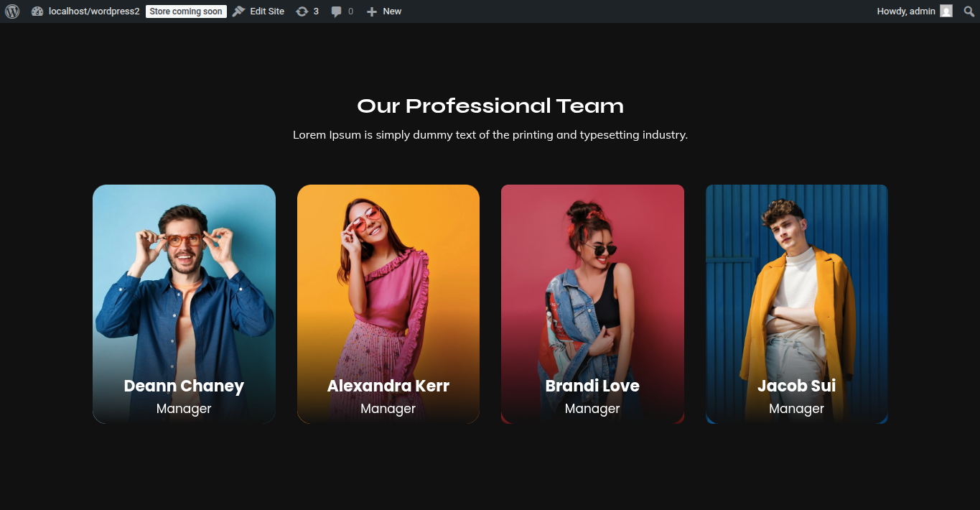Screen dimensions: 980x510
Task: Click Manager under Alexandra Kerr
Action: point(388,409)
